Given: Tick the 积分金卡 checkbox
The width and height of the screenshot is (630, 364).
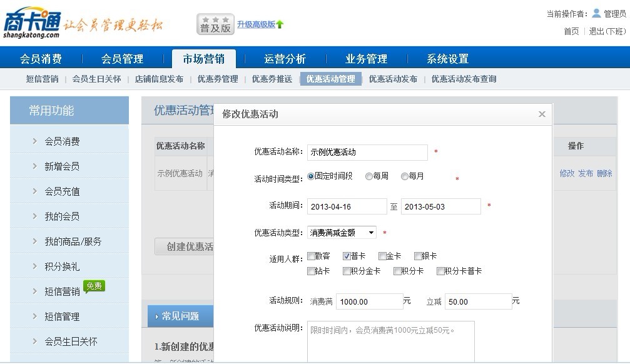Looking at the screenshot, I should click(x=347, y=271).
